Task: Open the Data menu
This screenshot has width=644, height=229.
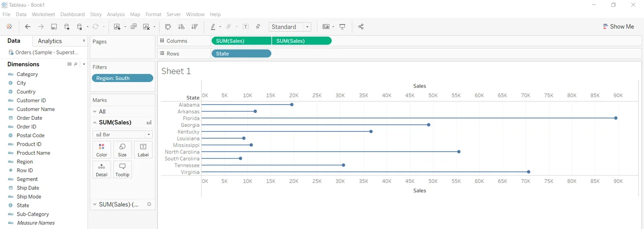Action: [x=21, y=14]
